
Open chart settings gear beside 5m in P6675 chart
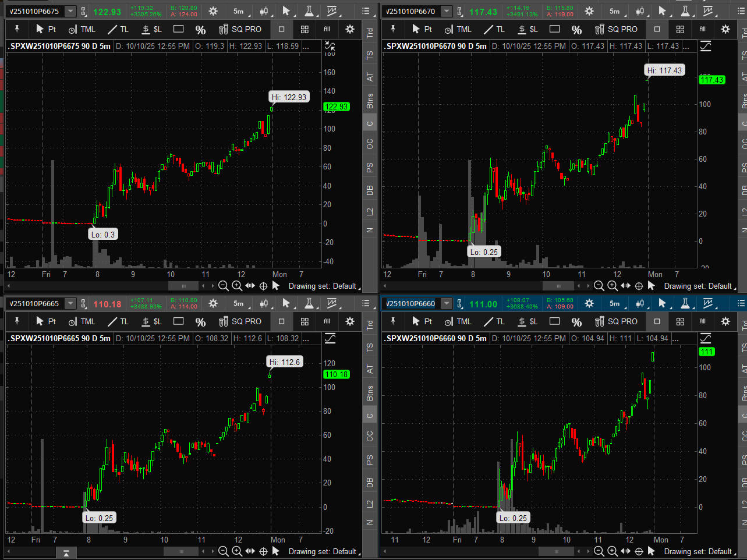pos(214,11)
